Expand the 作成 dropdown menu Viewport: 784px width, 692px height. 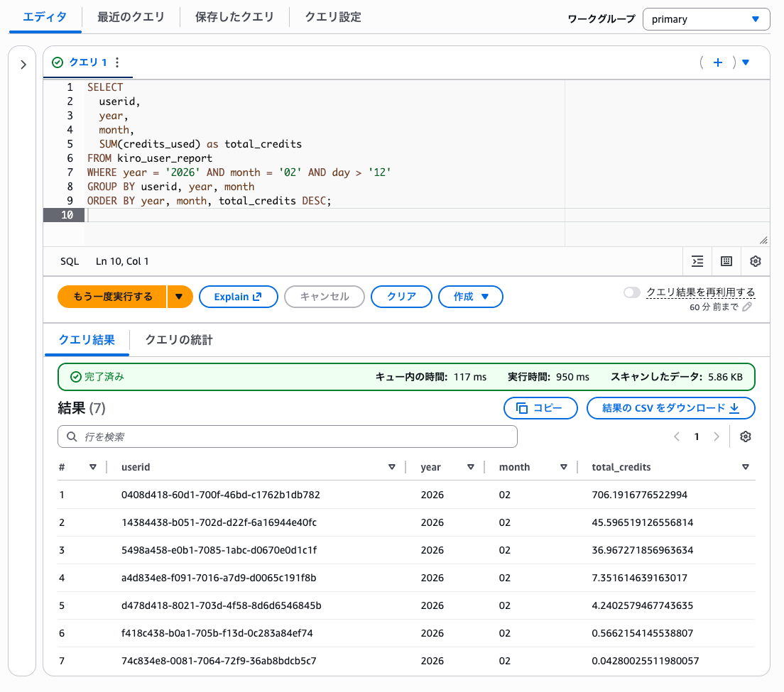470,297
